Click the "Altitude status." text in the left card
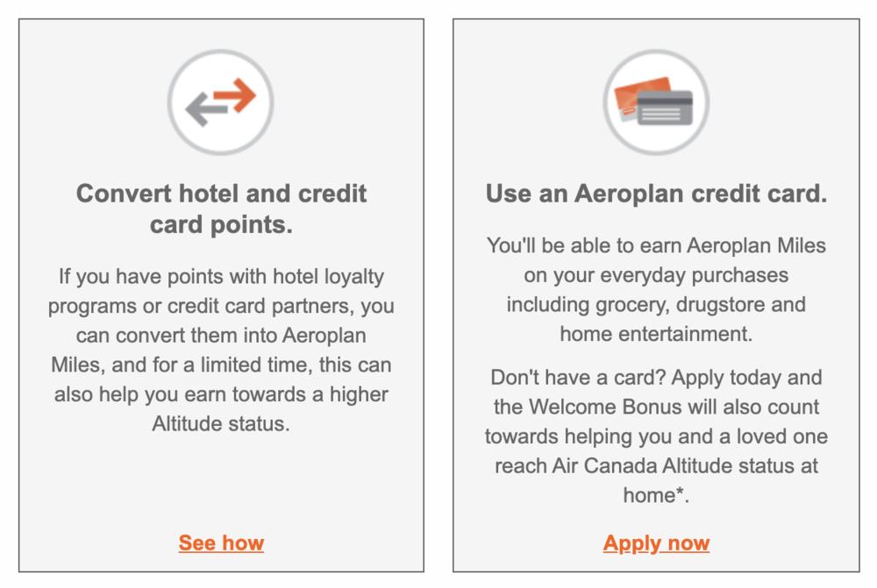 (221, 424)
